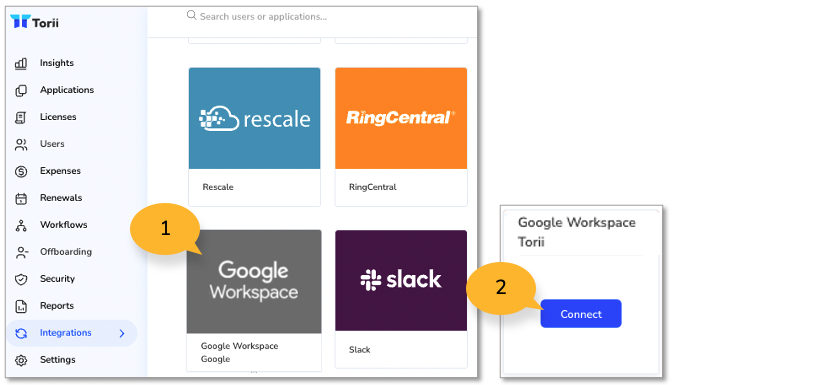Screen dimensions: 826x385
Task: Go to Licenses in sidebar
Action: (58, 117)
